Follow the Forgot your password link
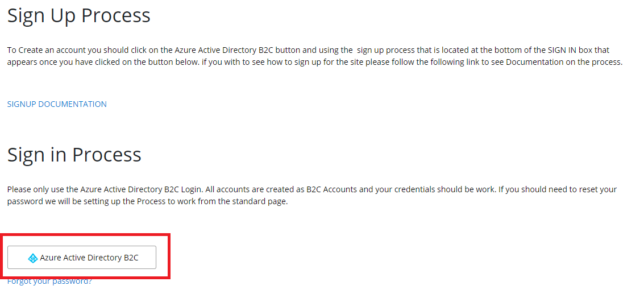This screenshot has width=644, height=298. coord(49,281)
